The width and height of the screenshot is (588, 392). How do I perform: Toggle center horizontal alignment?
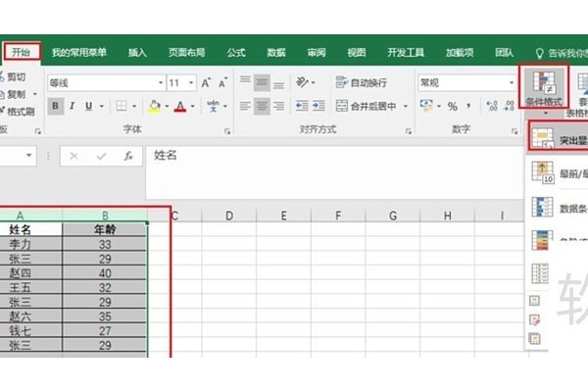click(262, 106)
